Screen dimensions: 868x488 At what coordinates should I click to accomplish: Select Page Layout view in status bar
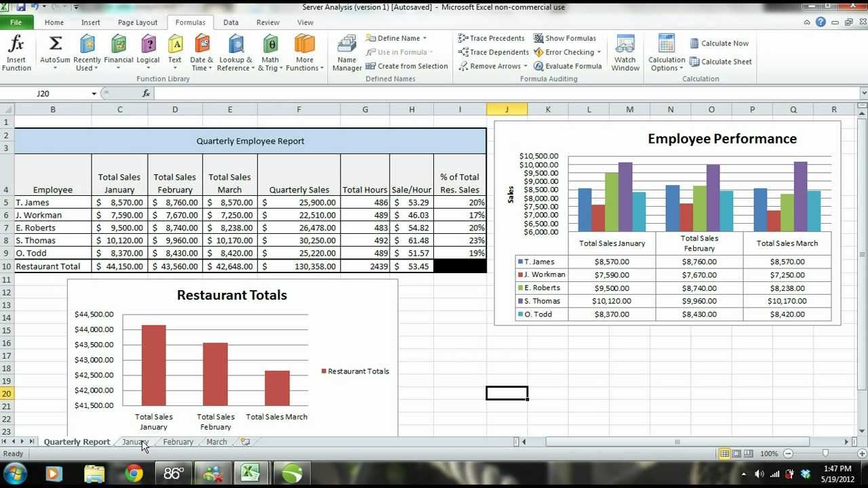(x=736, y=453)
